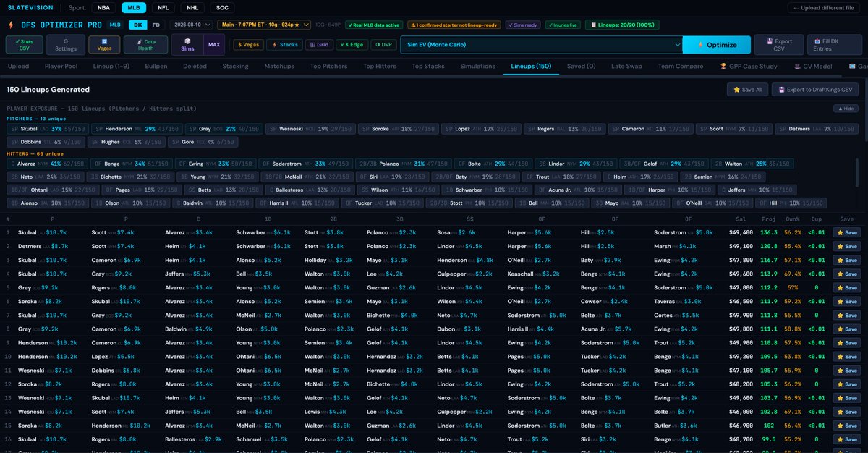This screenshot has height=453, width=868.
Task: Click the Stats CSV checkmark button
Action: tap(24, 45)
